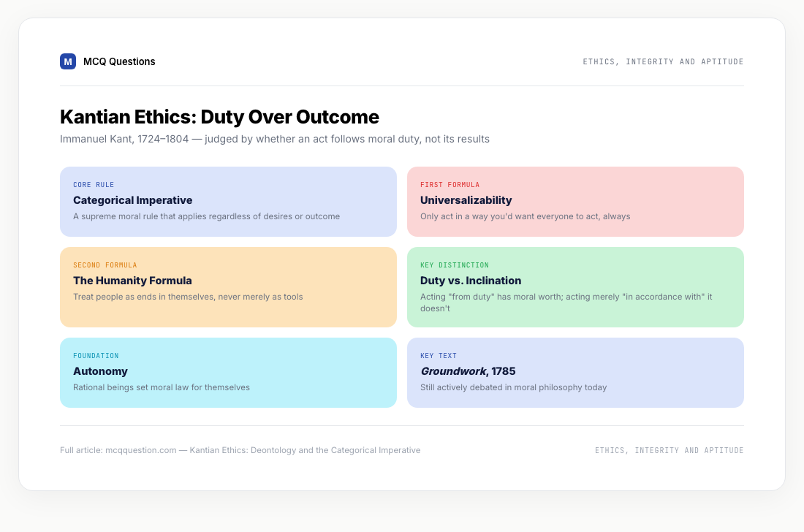Click the Rational beings set moral law description
The image size is (804, 532).
[x=162, y=387]
